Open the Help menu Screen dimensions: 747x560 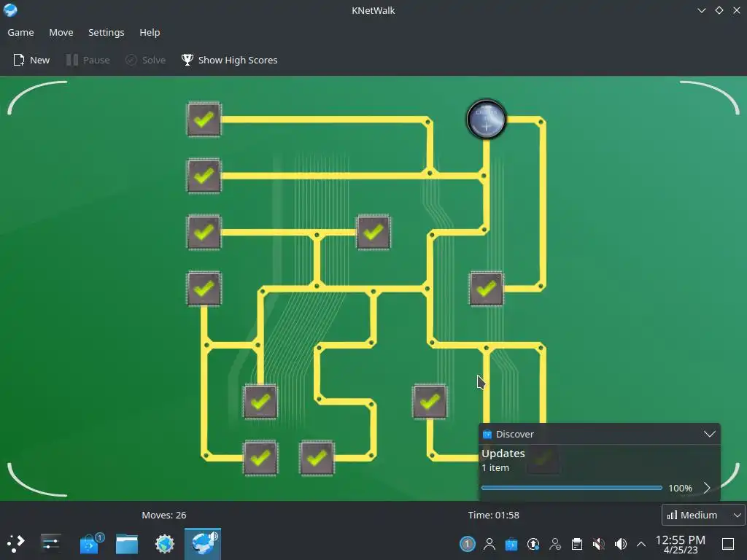150,32
